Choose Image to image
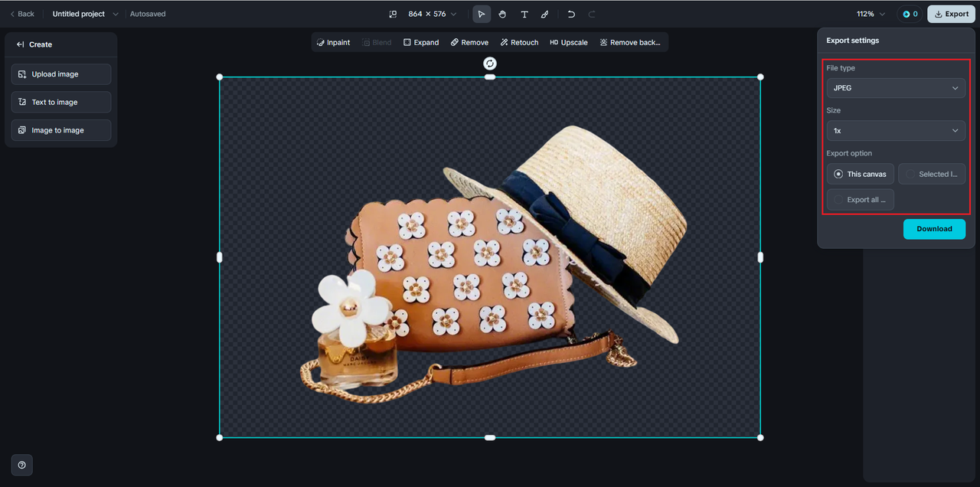This screenshot has height=487, width=980. pos(61,130)
